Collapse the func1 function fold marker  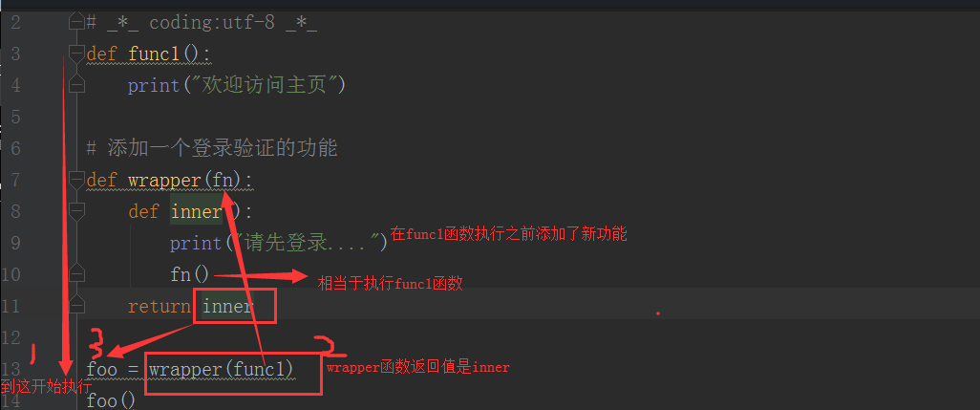76,54
